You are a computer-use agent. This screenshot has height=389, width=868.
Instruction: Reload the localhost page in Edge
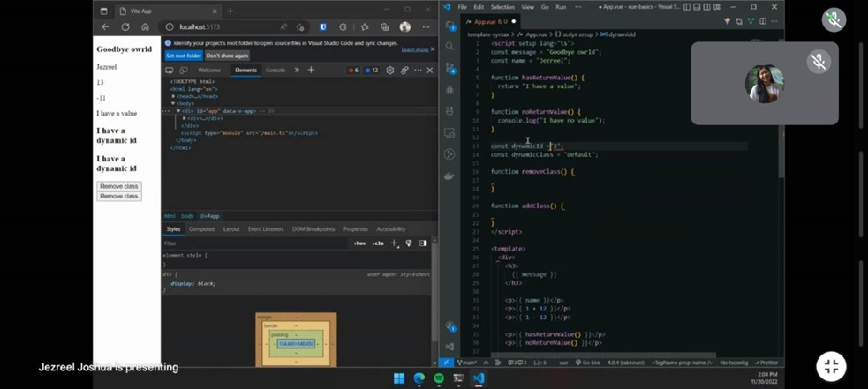[x=125, y=26]
